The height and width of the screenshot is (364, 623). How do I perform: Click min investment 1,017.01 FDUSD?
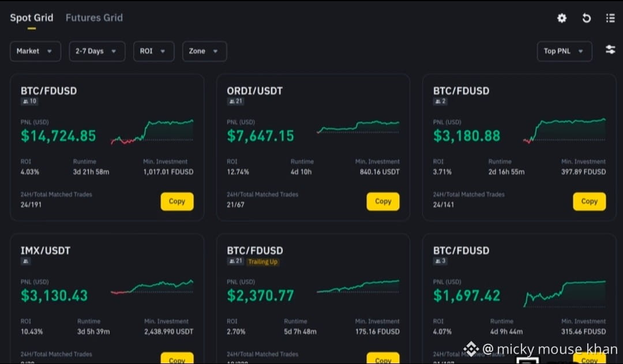click(x=168, y=172)
